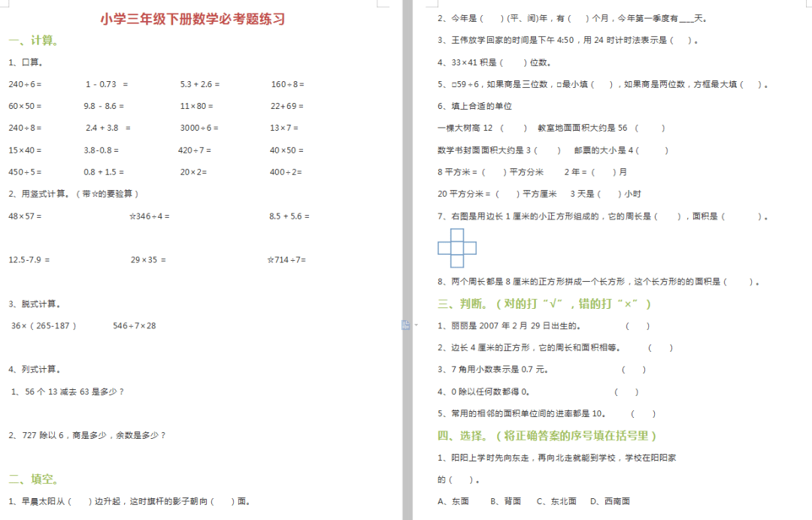
Task: Click the first oral problem 240÷6=
Action: point(26,84)
